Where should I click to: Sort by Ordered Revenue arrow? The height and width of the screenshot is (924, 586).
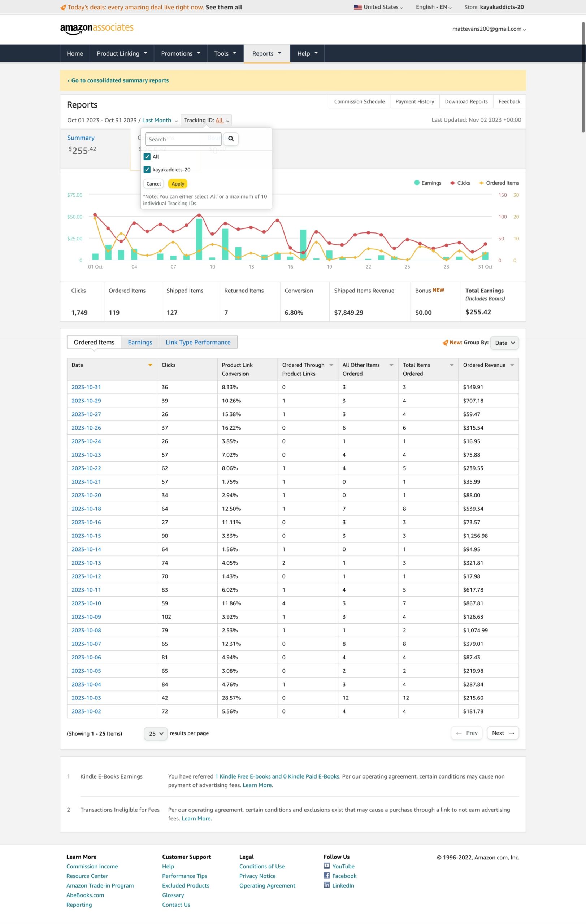click(512, 365)
